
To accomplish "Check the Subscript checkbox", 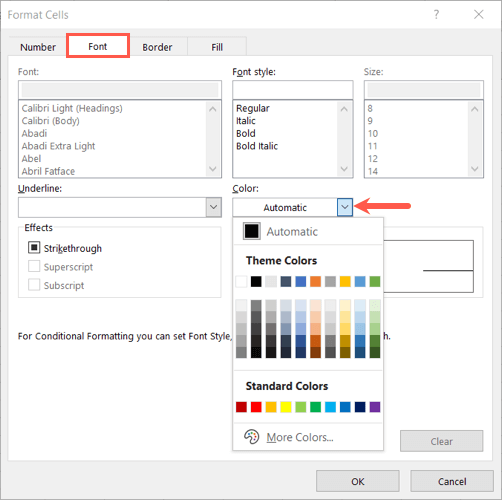I will point(34,285).
